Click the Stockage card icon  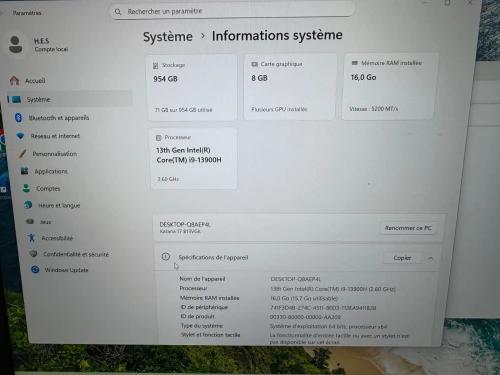point(155,66)
